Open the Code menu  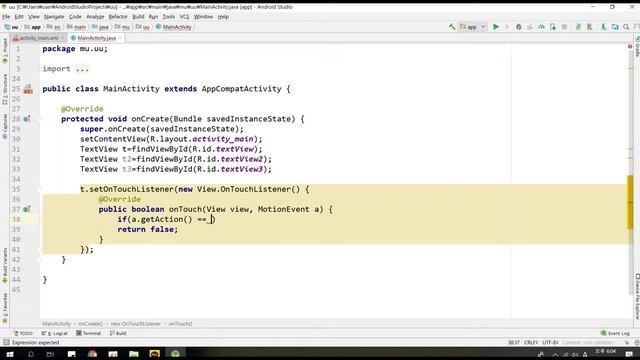[75, 17]
